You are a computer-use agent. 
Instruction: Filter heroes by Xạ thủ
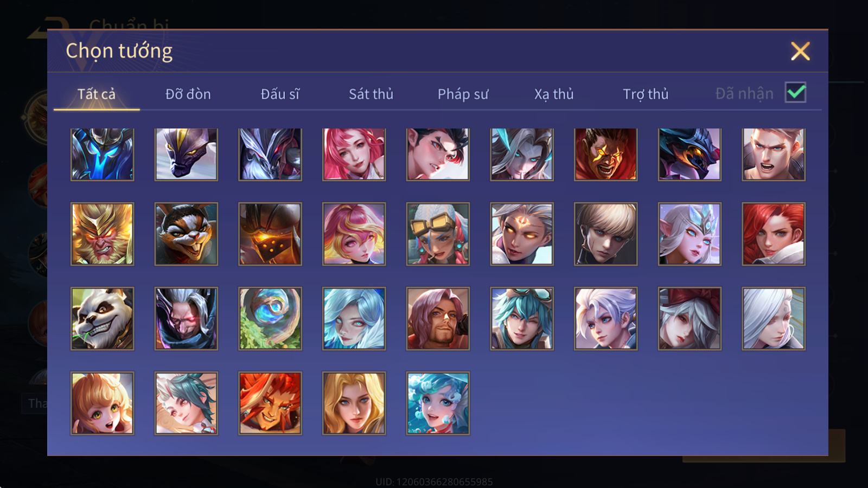tap(554, 94)
